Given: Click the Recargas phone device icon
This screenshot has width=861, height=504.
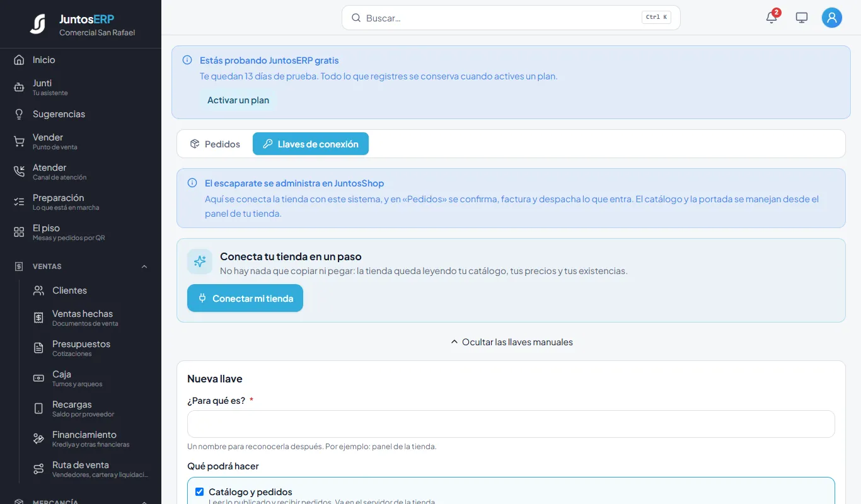Looking at the screenshot, I should tap(38, 408).
